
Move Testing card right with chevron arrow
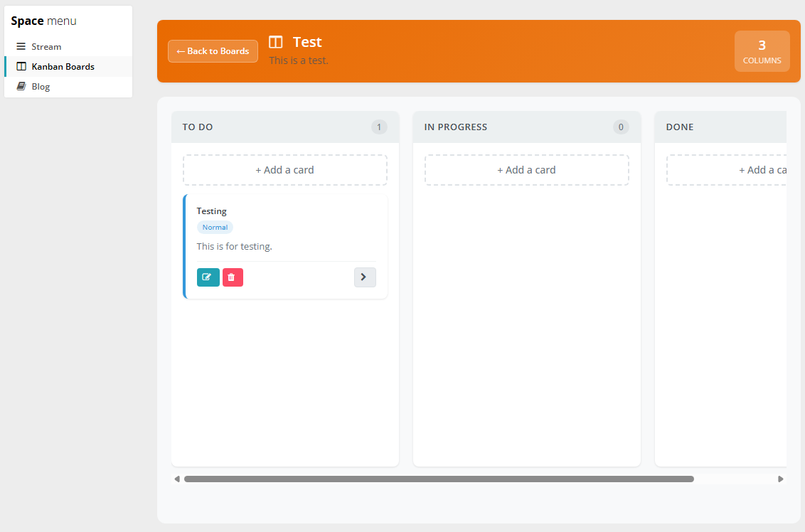coord(365,277)
